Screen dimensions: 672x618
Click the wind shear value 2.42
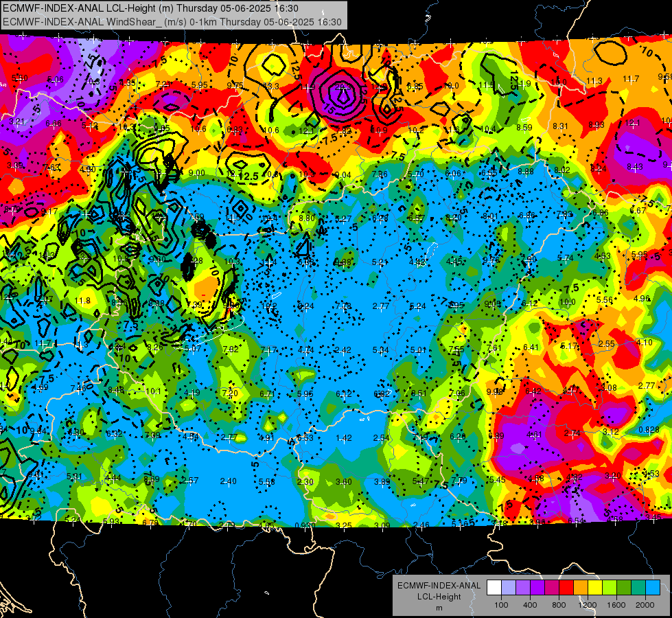click(343, 350)
